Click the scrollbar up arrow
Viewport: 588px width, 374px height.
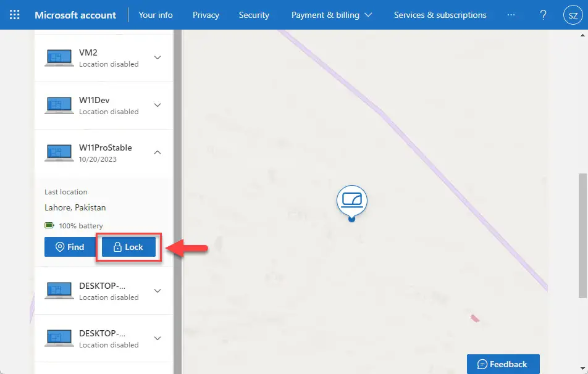pyautogui.click(x=582, y=35)
